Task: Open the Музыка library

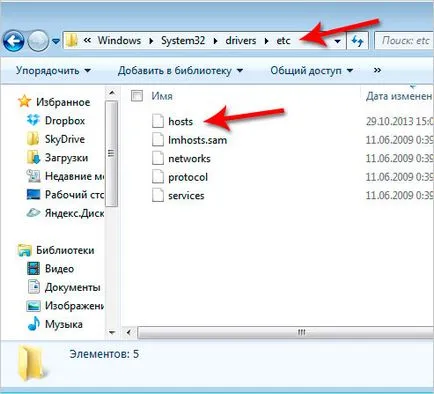Action: (x=64, y=325)
